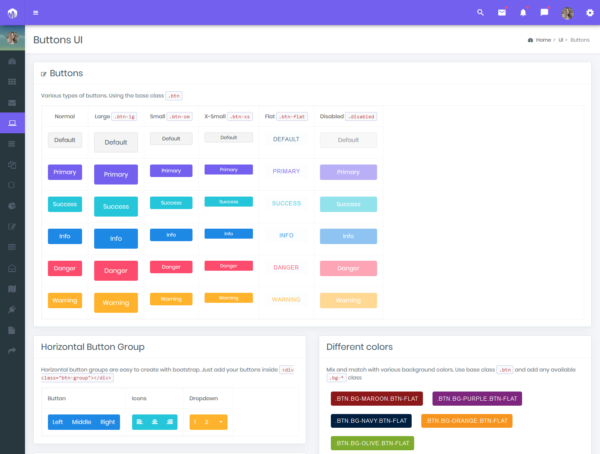
Task: Click the Normal Danger button
Action: point(65,268)
